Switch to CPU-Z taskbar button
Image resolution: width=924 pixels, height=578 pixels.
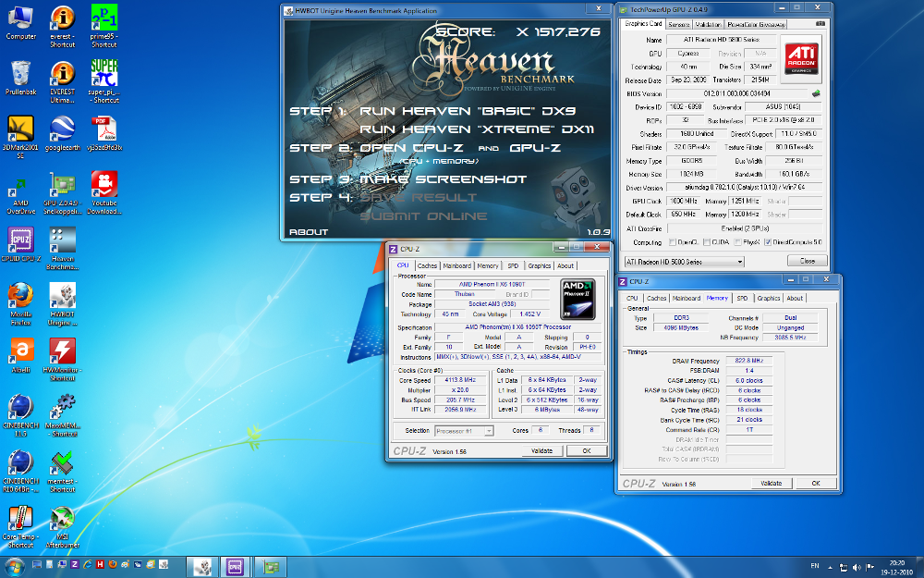[235, 567]
